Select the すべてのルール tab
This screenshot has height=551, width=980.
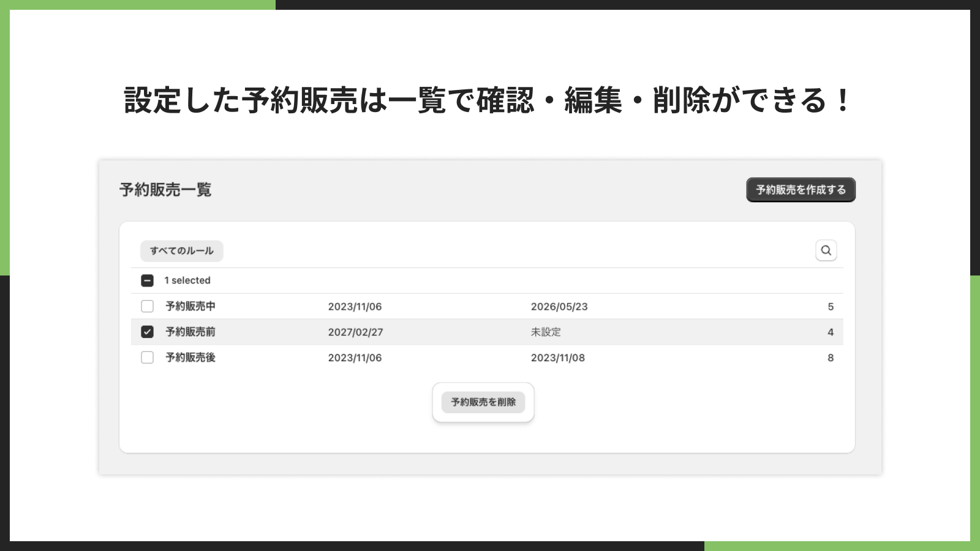pyautogui.click(x=182, y=251)
